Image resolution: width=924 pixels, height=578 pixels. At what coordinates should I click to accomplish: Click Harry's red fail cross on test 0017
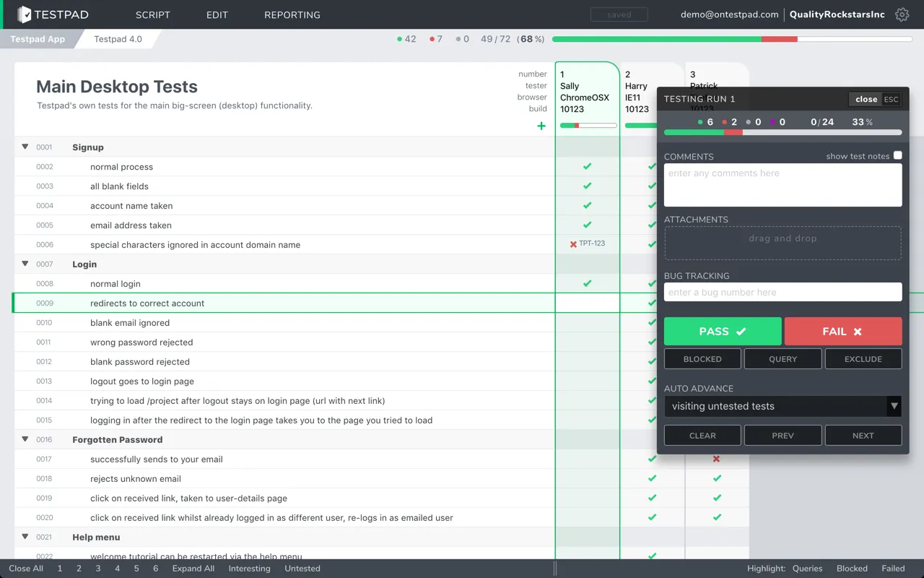(716, 459)
